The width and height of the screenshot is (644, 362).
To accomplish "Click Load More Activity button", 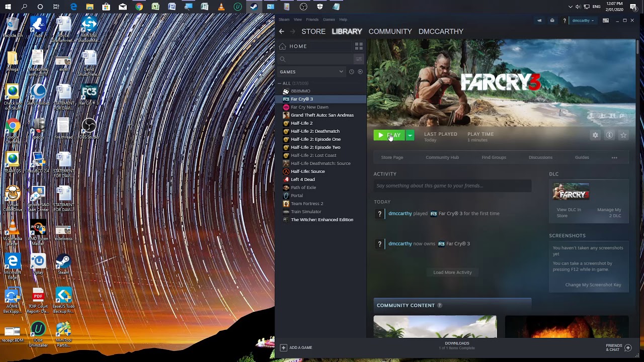I will [452, 273].
